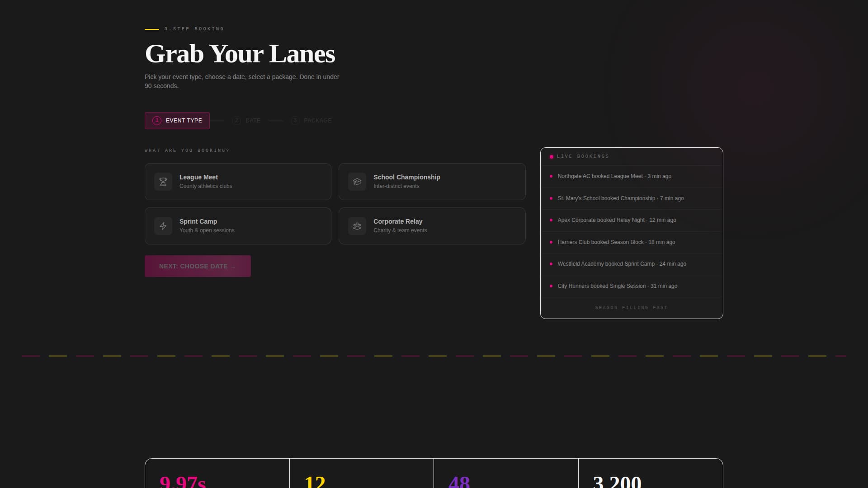Click Inter-district events subtitle
Image resolution: width=868 pixels, height=488 pixels.
[x=396, y=186]
